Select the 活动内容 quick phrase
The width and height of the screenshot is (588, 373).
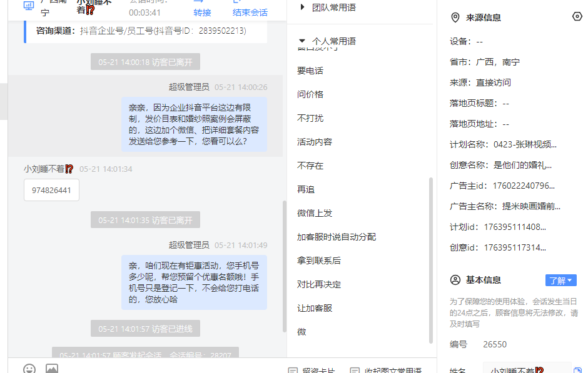point(315,142)
